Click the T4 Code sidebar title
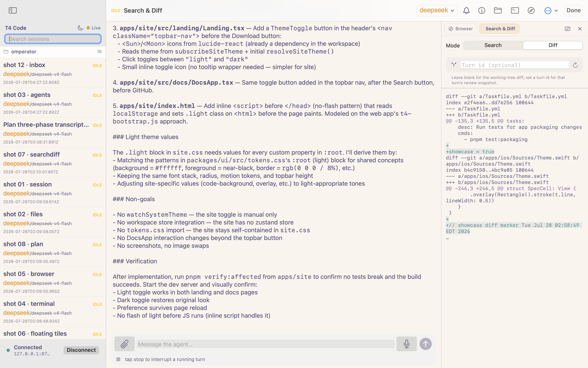This screenshot has height=368, width=588. (x=16, y=28)
